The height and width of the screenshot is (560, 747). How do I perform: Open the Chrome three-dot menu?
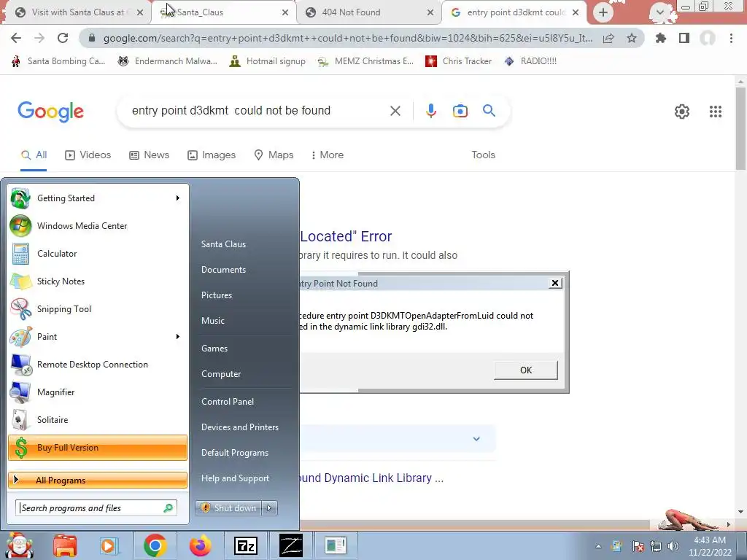point(731,38)
